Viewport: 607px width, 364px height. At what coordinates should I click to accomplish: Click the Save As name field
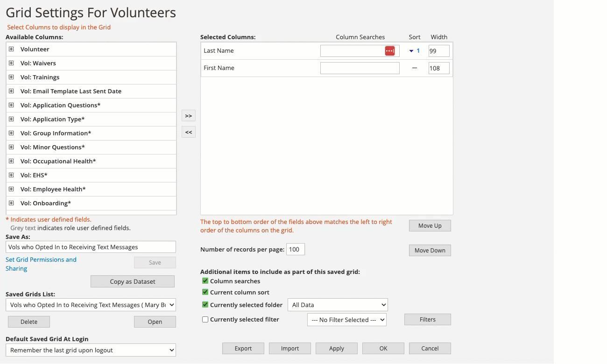tap(91, 247)
